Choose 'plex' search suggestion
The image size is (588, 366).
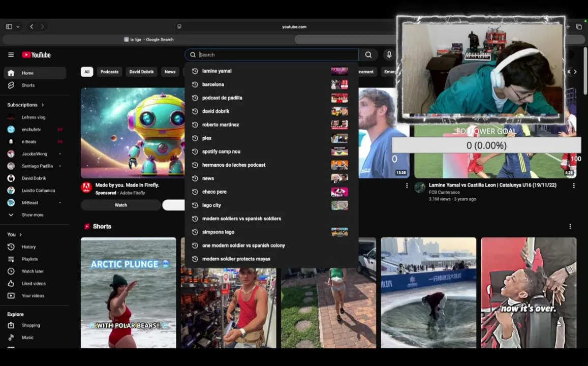click(x=271, y=138)
